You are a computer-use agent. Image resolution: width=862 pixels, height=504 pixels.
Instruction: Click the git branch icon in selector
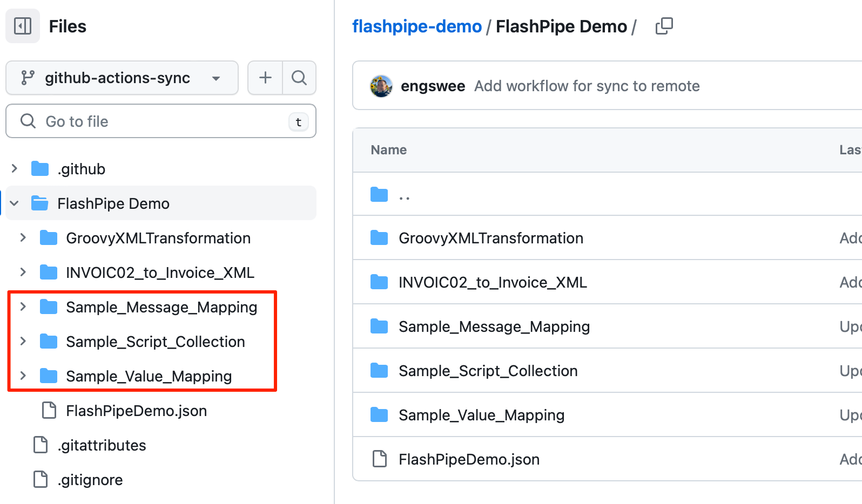[28, 78]
